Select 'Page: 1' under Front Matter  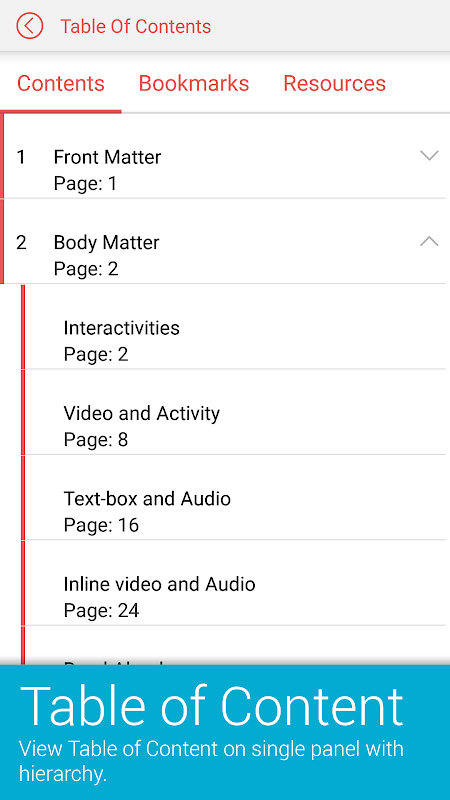(x=85, y=184)
